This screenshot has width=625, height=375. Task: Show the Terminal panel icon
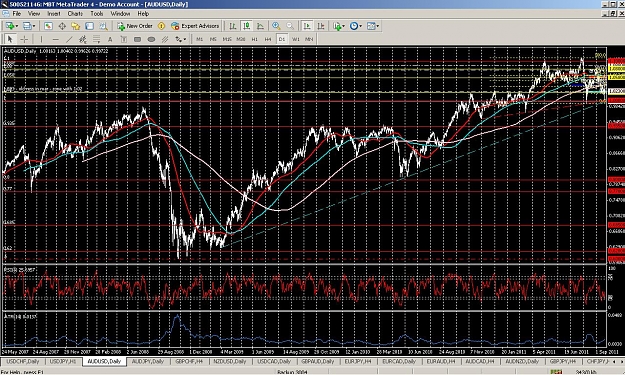[x=89, y=26]
